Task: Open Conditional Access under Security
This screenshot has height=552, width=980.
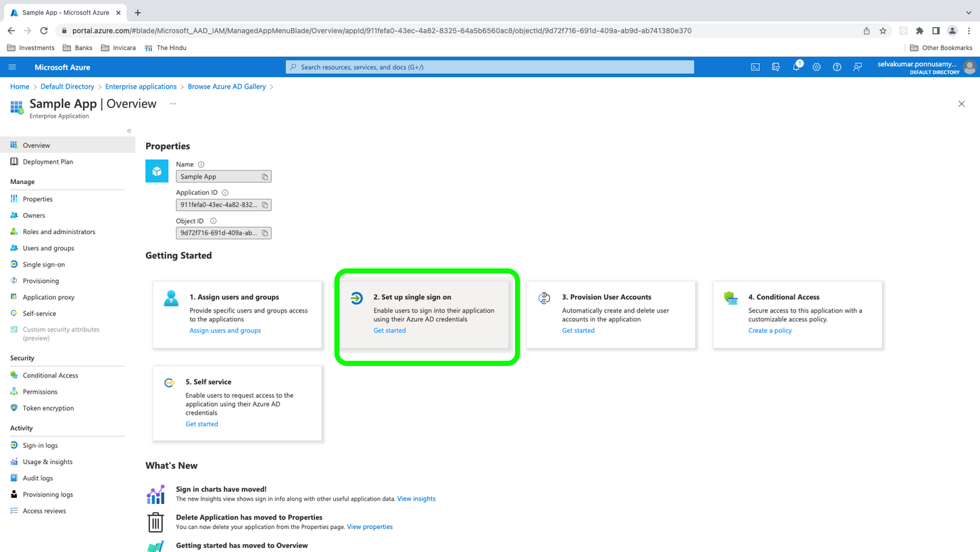Action: tap(50, 375)
